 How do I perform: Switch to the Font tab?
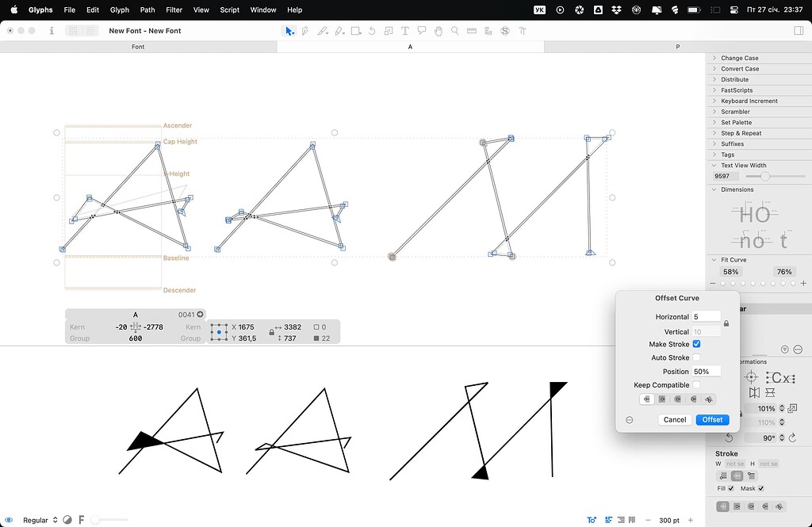[x=138, y=47]
